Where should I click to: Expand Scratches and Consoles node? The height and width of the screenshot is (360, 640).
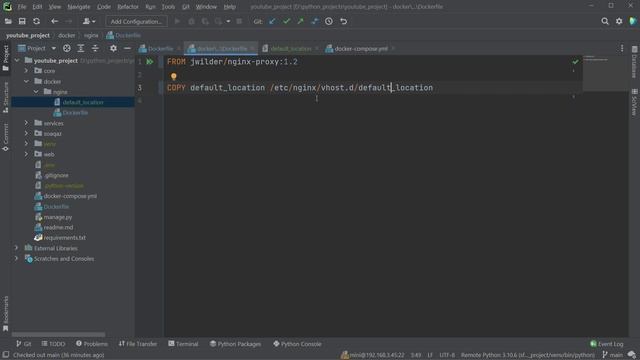pos(16,258)
